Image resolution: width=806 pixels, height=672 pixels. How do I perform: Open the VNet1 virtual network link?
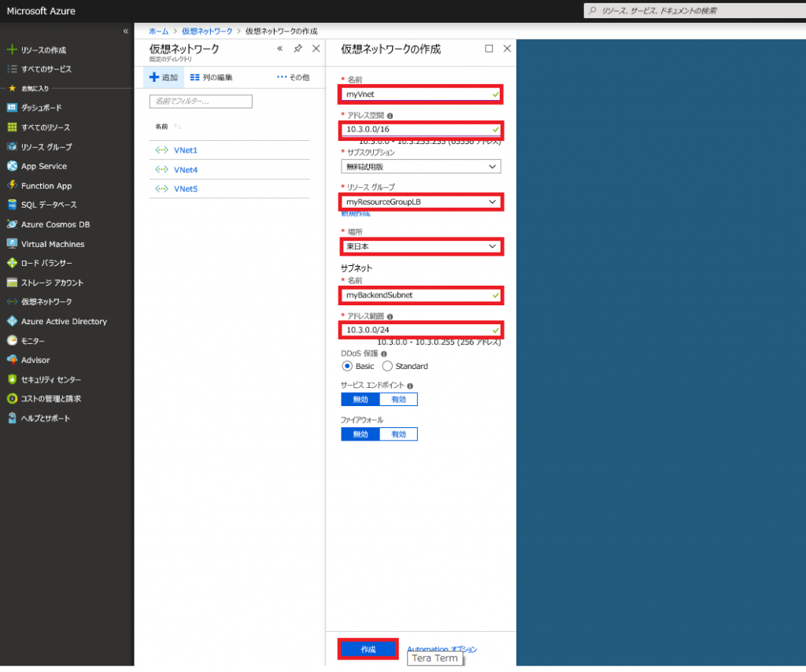pyautogui.click(x=186, y=150)
